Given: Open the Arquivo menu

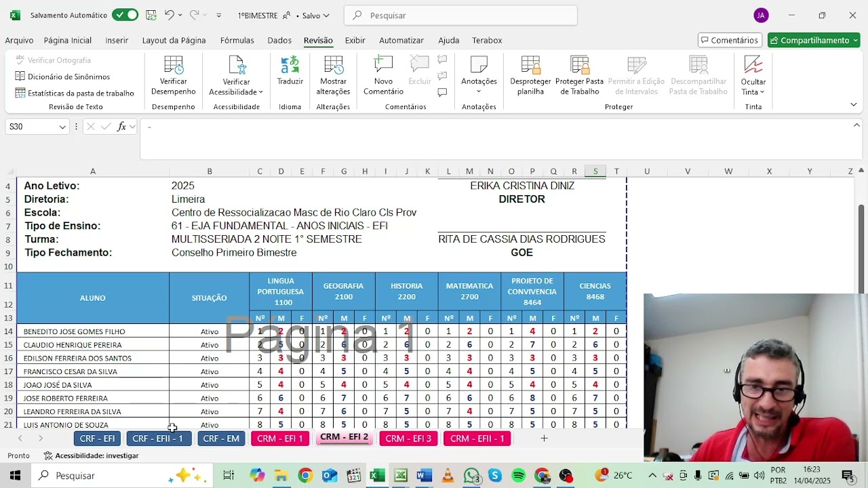Looking at the screenshot, I should (19, 41).
